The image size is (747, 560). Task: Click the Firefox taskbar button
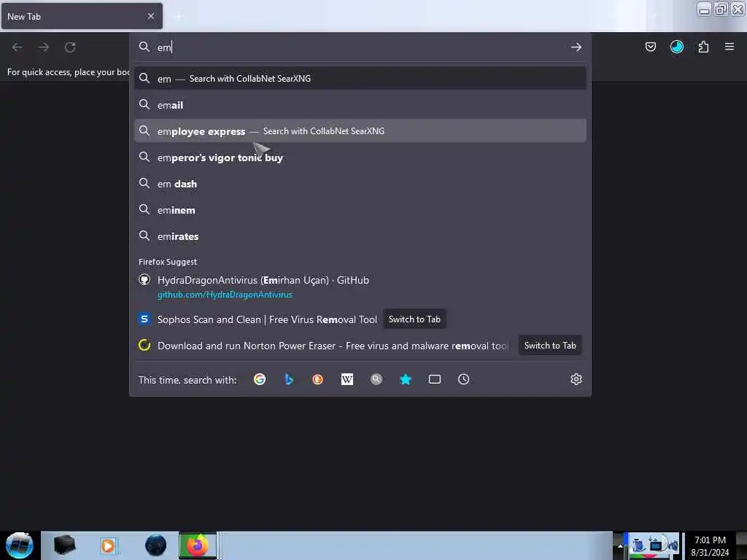tap(198, 545)
